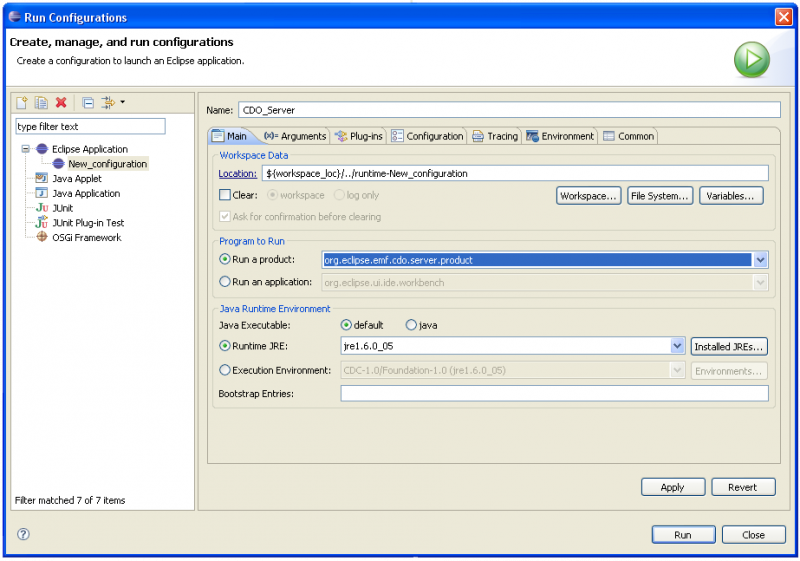The width and height of the screenshot is (800, 561).
Task: Open the Installed JREs... dialog
Action: pyautogui.click(x=729, y=347)
